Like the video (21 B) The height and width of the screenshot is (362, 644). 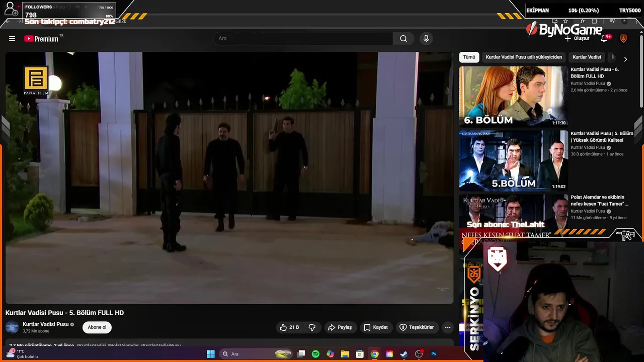[289, 327]
